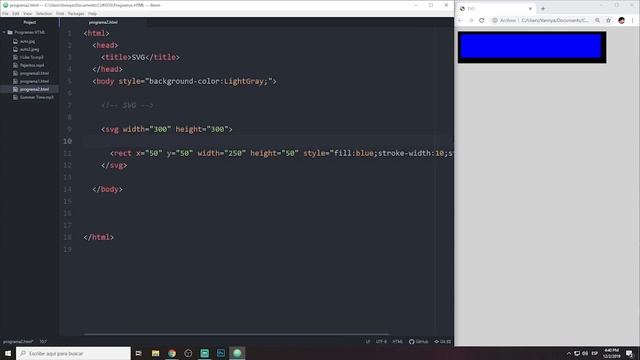Open a new Chrome tab

click(x=543, y=9)
